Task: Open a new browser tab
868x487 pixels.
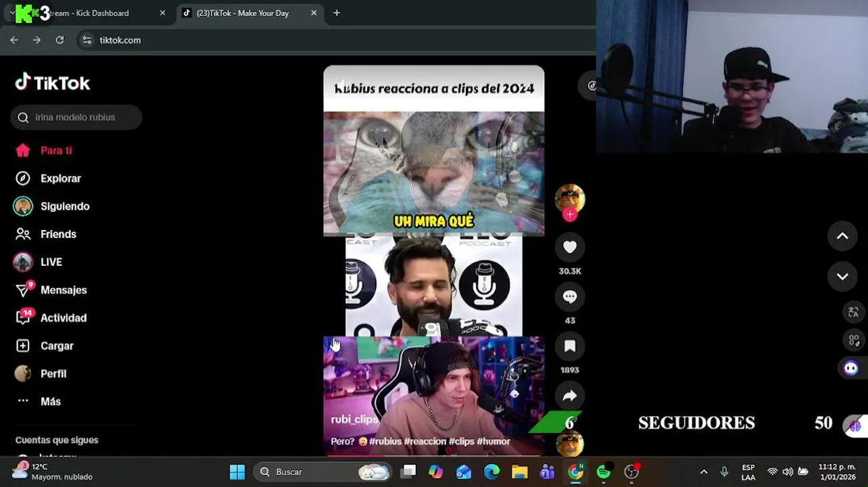Action: coord(337,13)
